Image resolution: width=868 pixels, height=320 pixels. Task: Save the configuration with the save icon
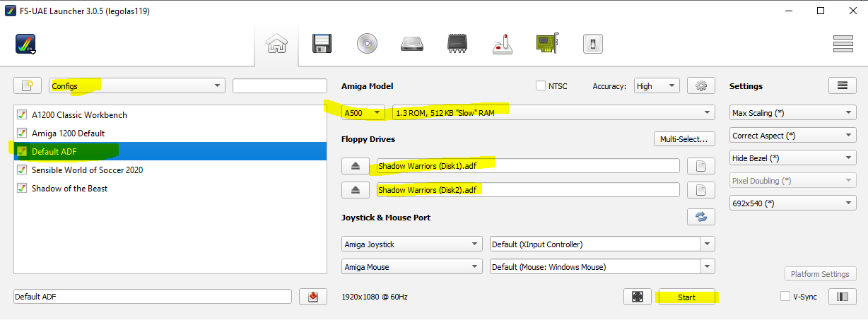313,297
